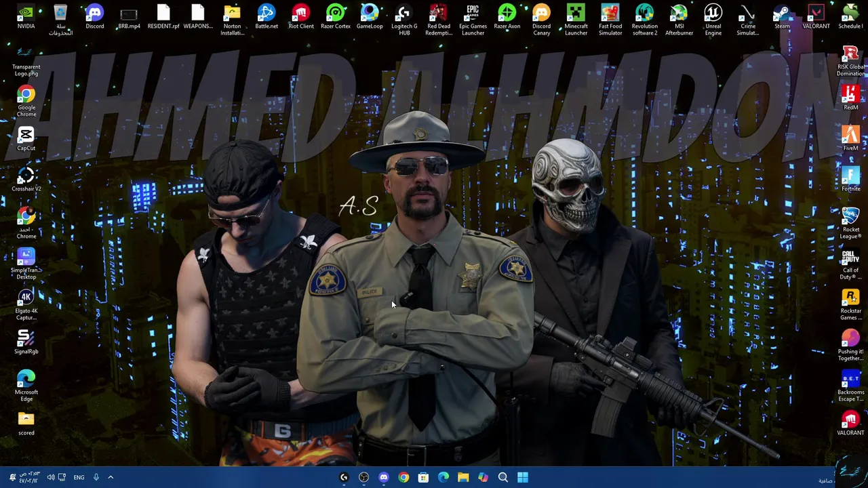
Task: Select the Transparent Logo.png file
Action: tap(26, 61)
